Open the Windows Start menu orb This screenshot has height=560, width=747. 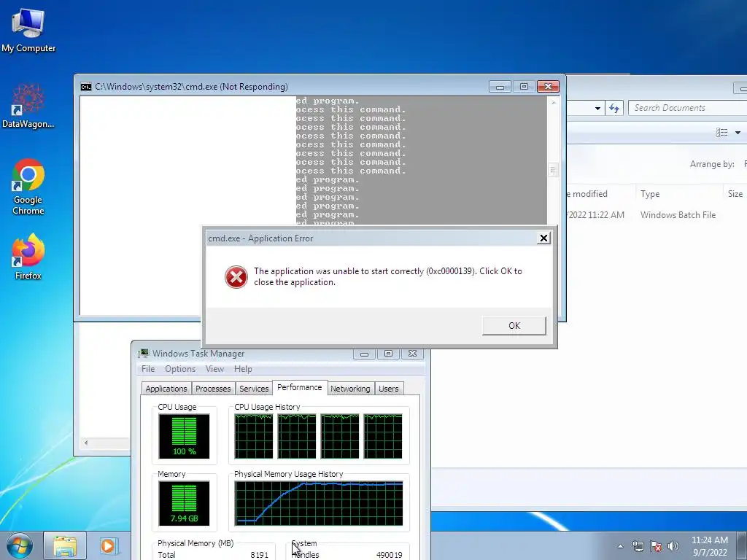point(19,545)
